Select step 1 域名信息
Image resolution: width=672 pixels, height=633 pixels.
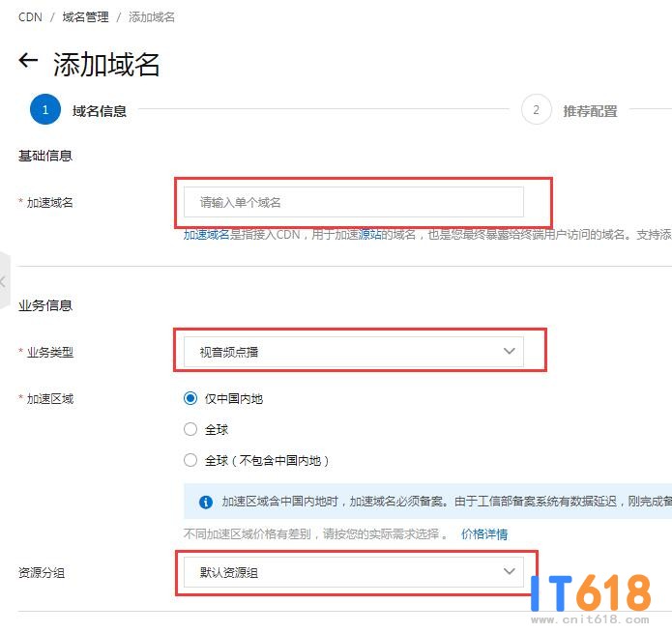(x=78, y=110)
